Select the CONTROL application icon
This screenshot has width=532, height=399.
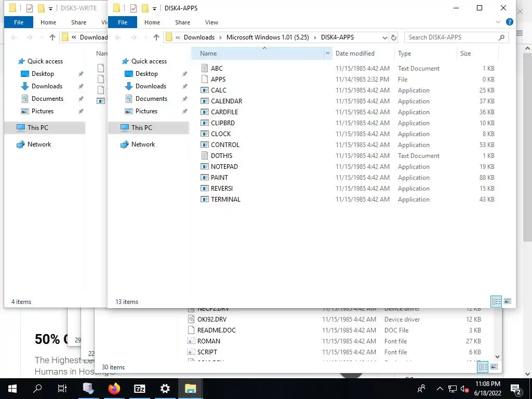pos(204,144)
